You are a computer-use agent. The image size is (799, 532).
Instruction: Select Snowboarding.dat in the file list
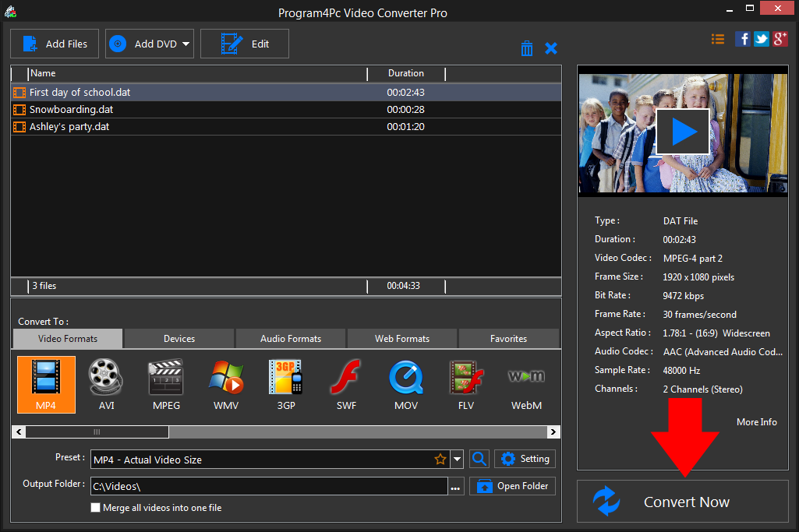[72, 109]
